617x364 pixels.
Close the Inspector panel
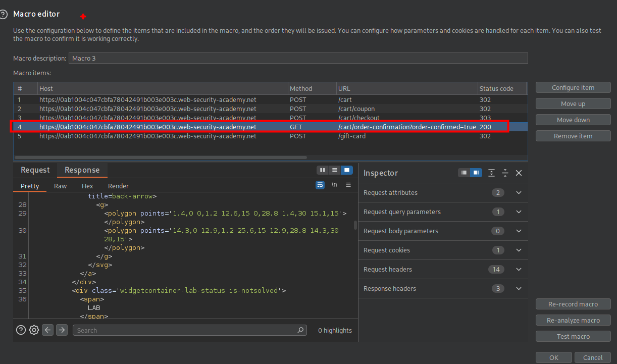(519, 173)
